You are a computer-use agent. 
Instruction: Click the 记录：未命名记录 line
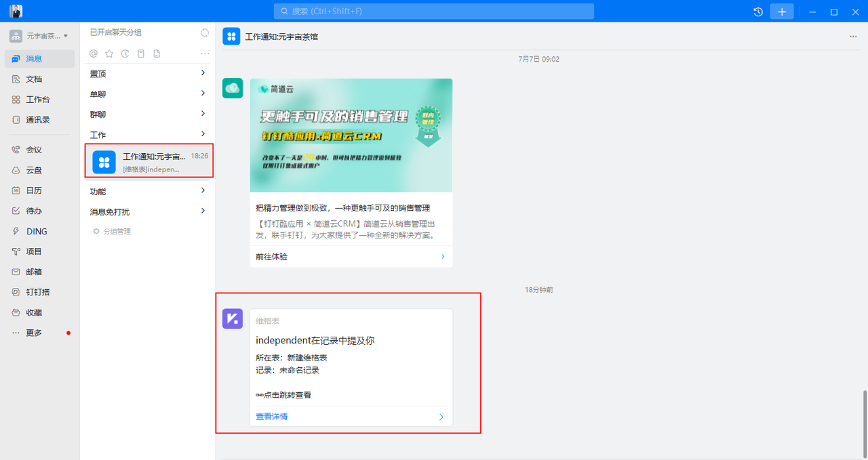(288, 371)
